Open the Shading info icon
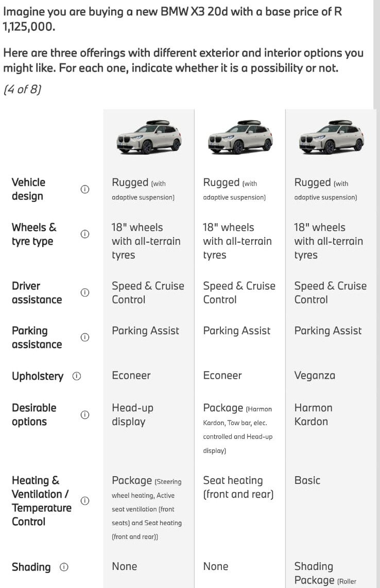Screen dimensions: 380x588 tap(64, 567)
